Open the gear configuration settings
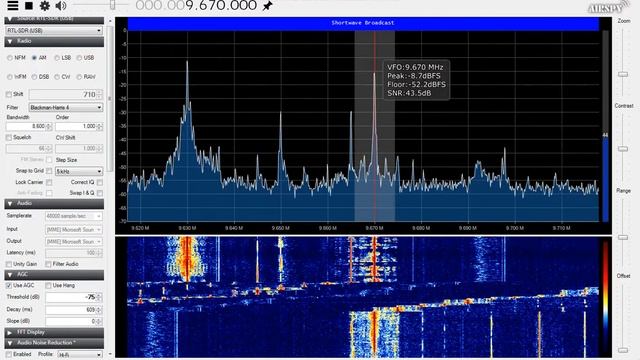640x360 pixels. [x=44, y=6]
